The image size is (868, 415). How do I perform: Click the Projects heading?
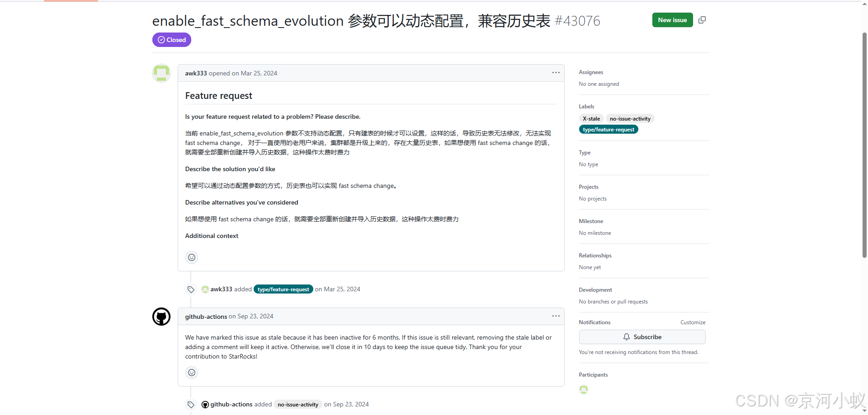point(589,187)
